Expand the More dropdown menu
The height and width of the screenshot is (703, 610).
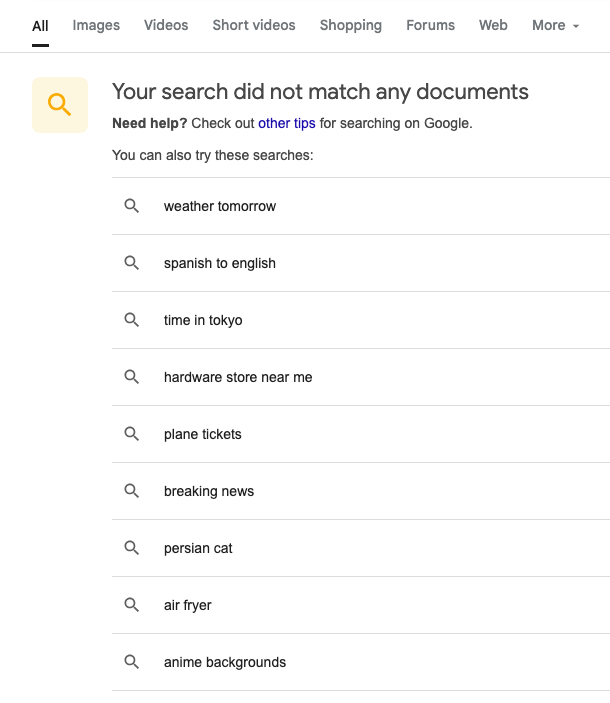click(555, 25)
